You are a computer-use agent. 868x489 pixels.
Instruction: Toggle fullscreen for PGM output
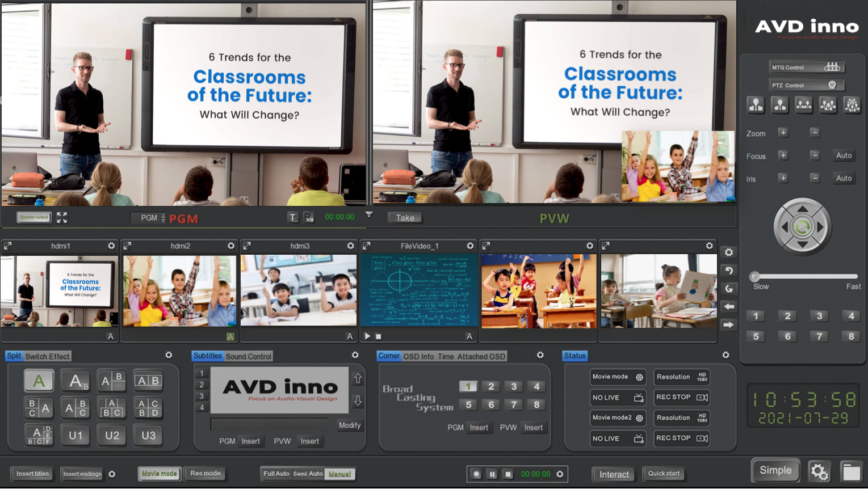[x=62, y=217]
